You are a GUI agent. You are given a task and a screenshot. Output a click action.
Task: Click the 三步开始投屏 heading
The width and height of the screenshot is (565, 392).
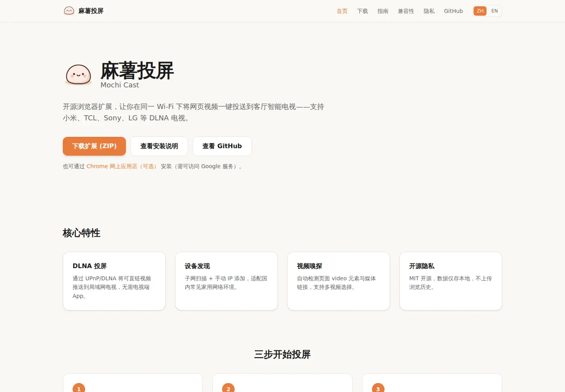282,354
